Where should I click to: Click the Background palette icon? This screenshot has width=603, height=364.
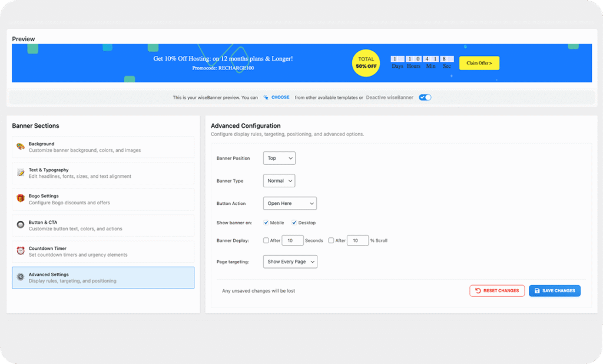tap(21, 147)
